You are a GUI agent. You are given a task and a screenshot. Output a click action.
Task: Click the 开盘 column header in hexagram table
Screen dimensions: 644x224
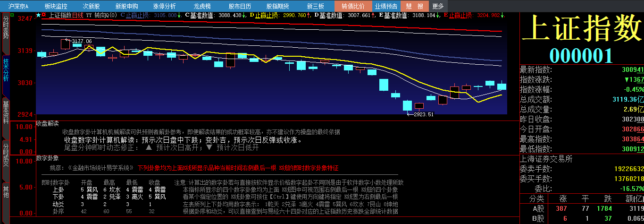coord(86,182)
